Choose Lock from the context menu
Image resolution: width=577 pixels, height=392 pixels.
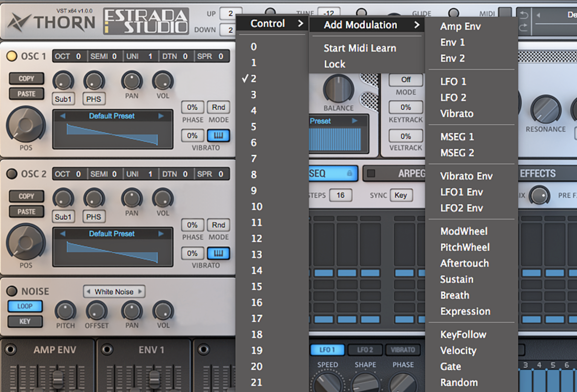click(x=335, y=64)
